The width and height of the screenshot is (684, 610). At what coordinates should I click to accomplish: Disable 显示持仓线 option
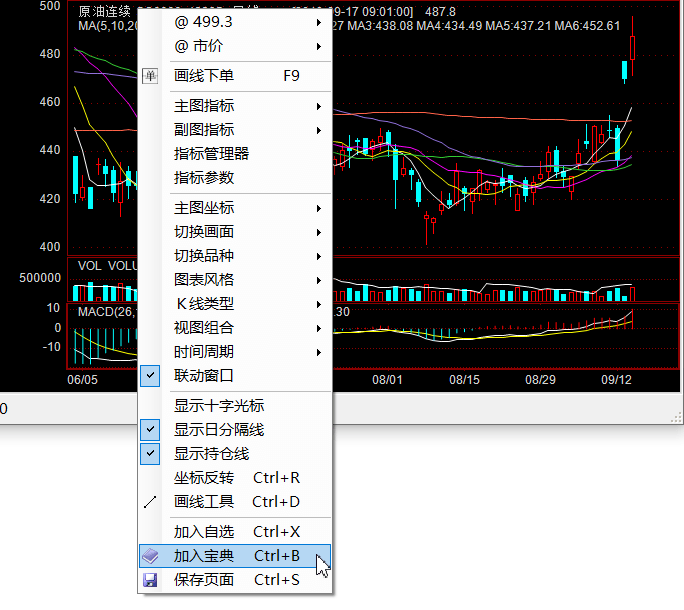coord(150,454)
